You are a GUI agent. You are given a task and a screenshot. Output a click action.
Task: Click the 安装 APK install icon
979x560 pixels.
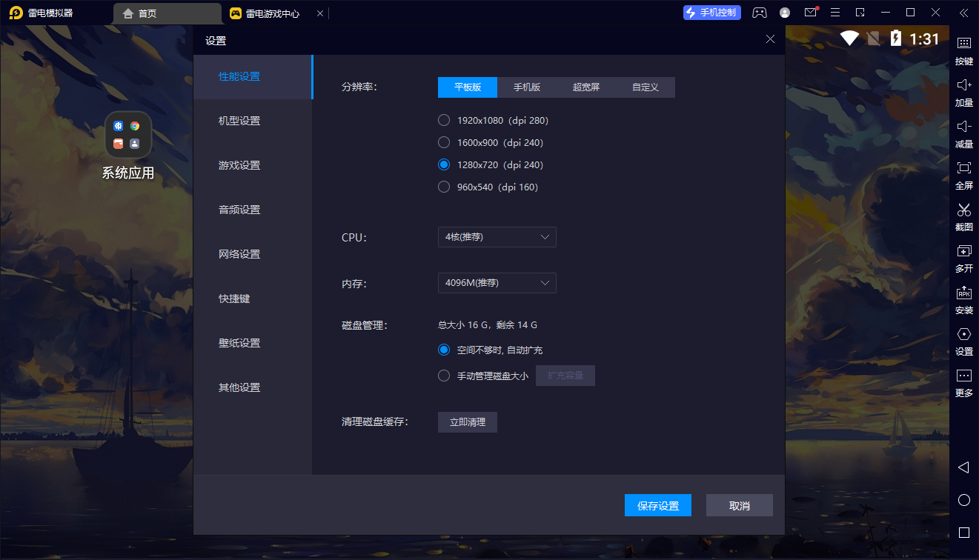tap(963, 293)
